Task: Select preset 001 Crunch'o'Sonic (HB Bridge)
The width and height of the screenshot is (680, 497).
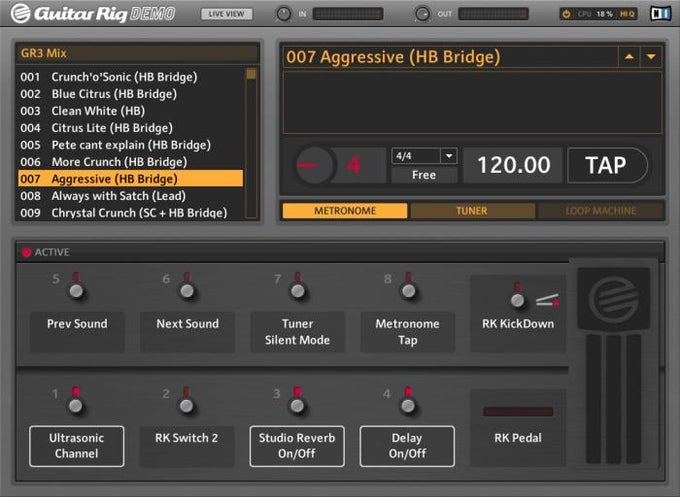Action: tap(131, 77)
